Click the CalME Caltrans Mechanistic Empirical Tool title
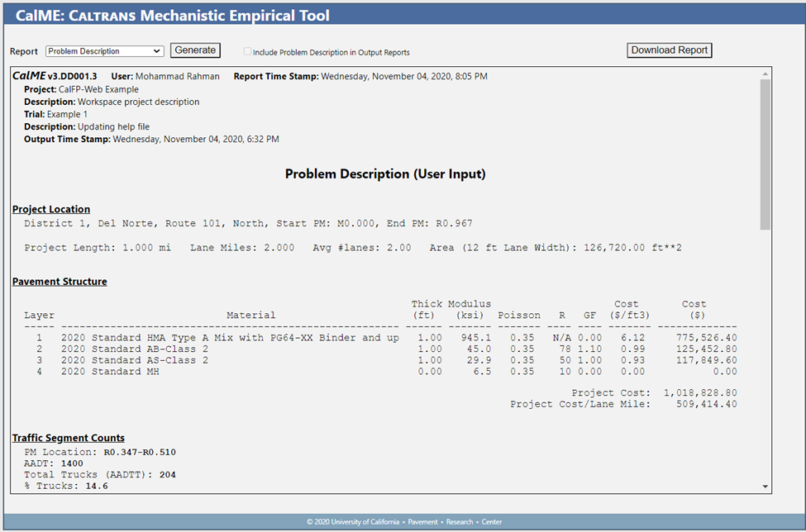The image size is (806, 532). [x=172, y=16]
